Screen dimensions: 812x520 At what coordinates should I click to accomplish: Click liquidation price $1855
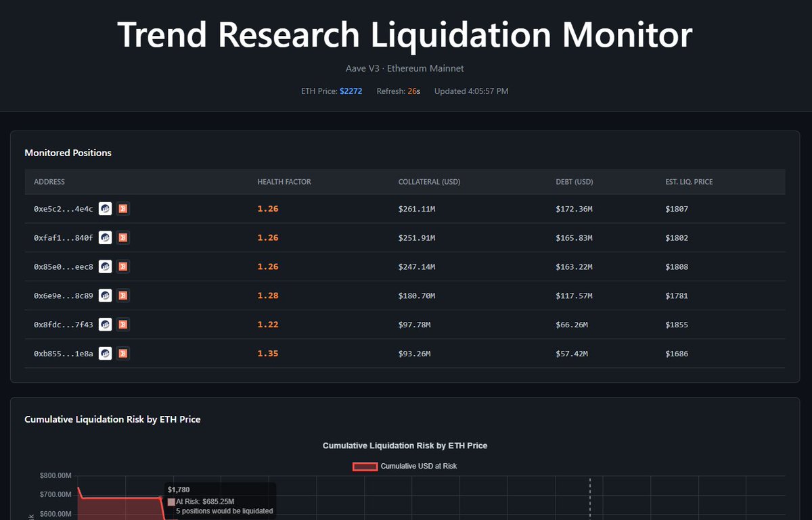677,325
